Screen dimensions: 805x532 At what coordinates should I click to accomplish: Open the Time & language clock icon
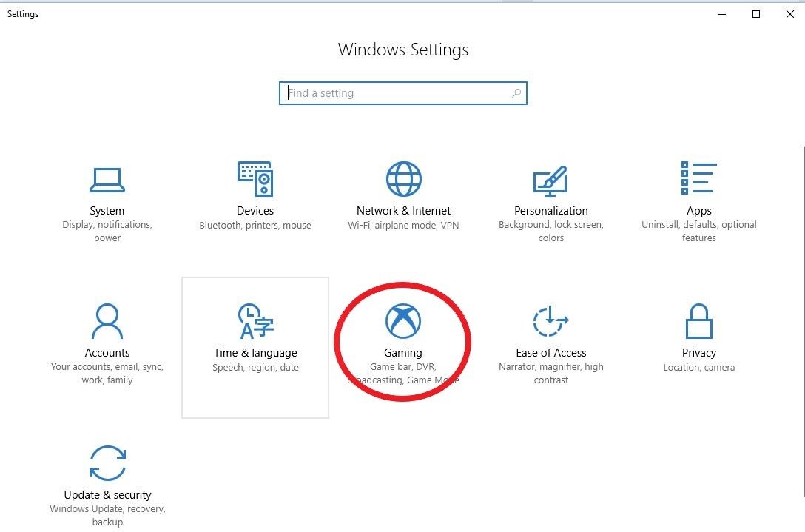(255, 321)
